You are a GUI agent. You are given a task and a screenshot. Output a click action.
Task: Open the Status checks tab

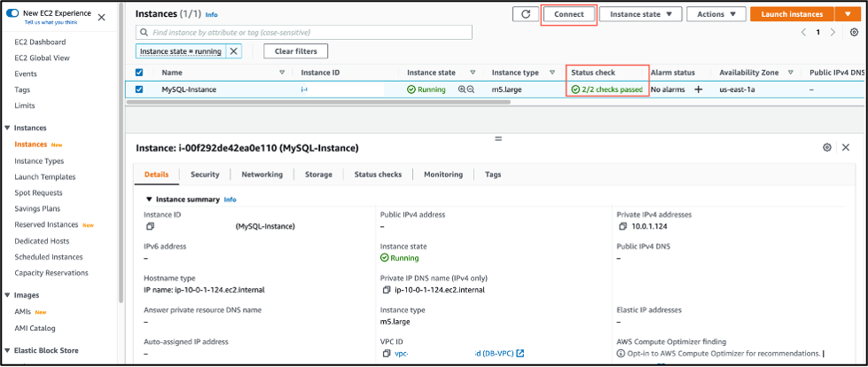pos(378,175)
